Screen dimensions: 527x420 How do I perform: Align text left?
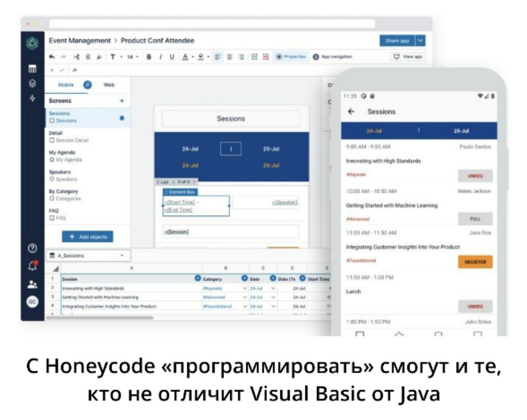[218, 57]
